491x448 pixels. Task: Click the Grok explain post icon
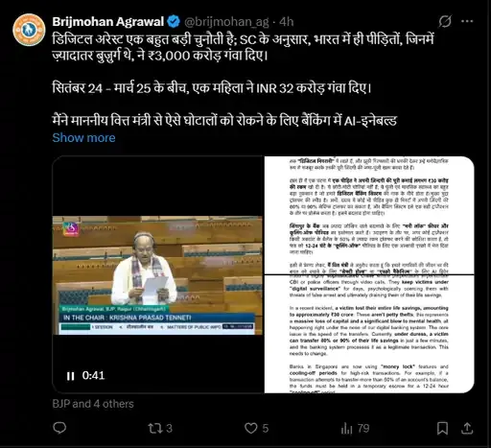tap(445, 21)
